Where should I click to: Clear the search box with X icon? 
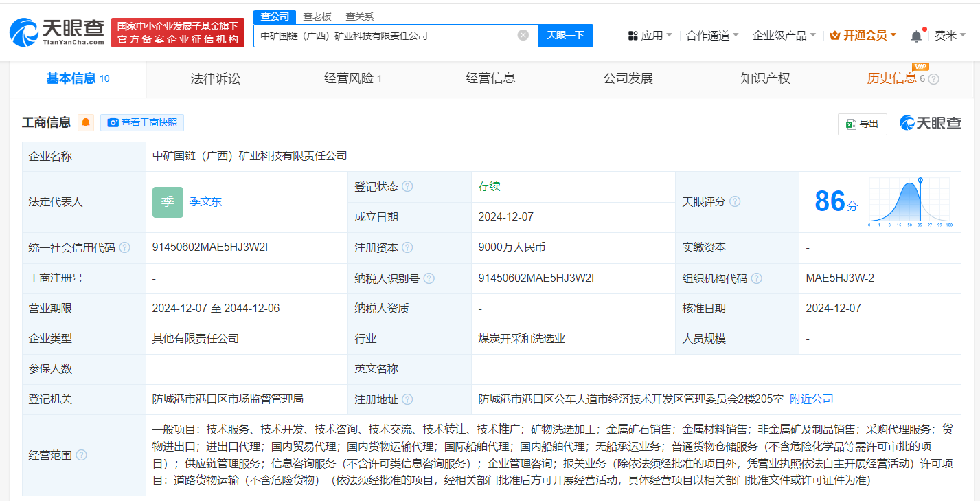tap(523, 35)
